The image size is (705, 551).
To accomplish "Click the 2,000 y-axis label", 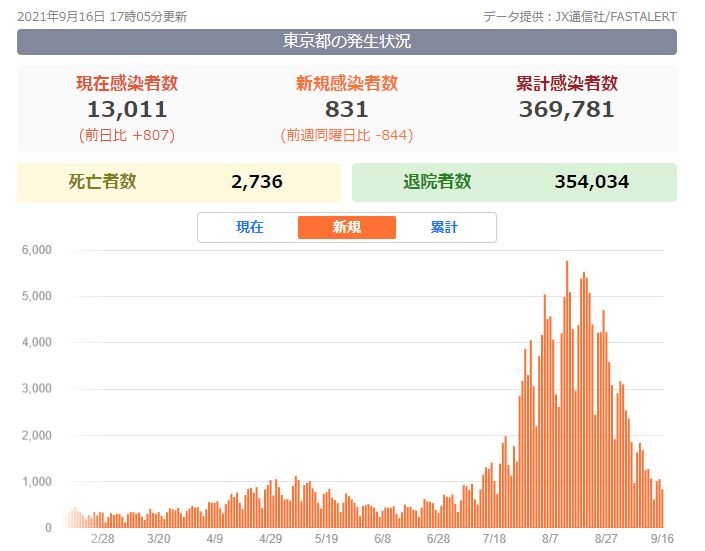I will coord(37,435).
